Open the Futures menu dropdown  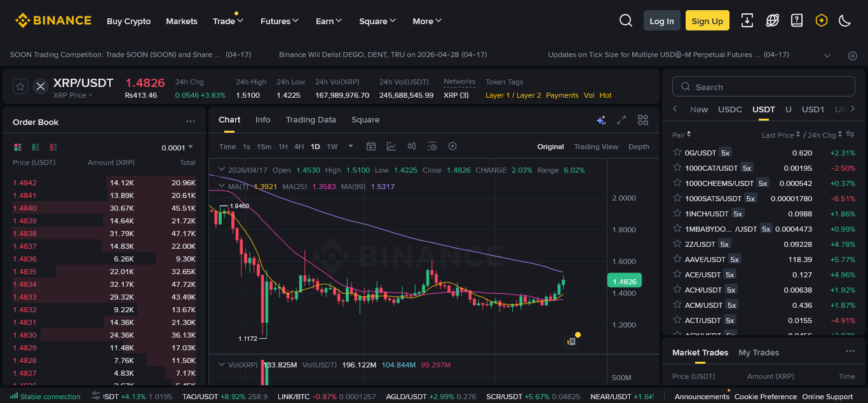point(280,21)
